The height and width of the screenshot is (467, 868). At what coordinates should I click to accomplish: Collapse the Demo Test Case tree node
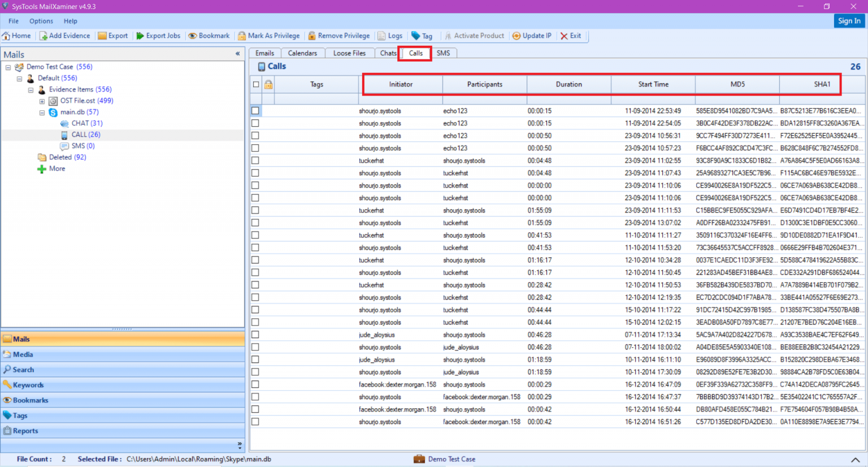coord(8,67)
